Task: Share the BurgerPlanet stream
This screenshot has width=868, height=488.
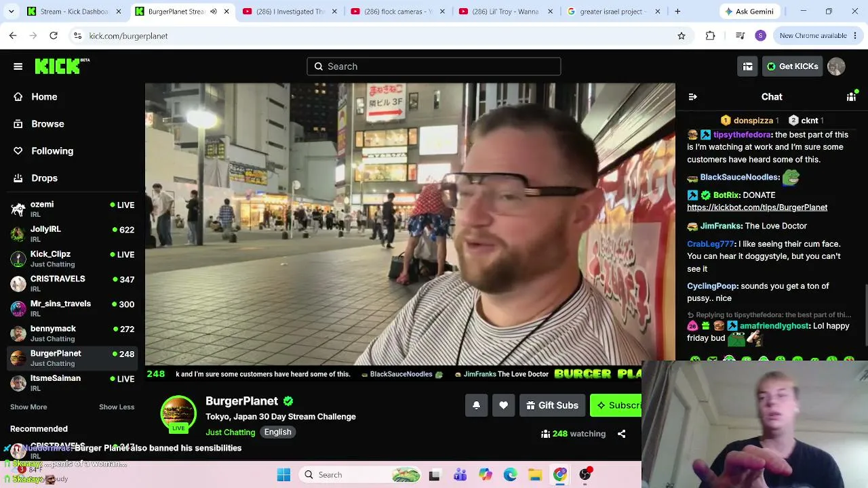Action: coord(621,434)
